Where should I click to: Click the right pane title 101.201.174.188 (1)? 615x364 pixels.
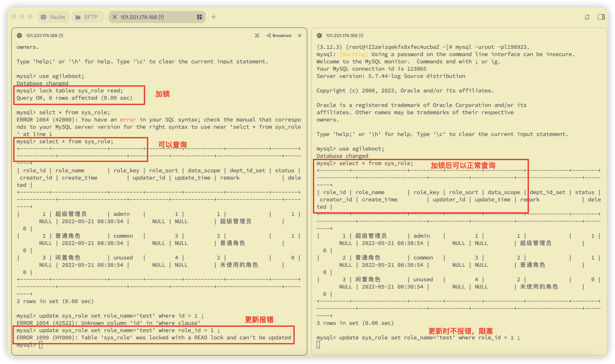click(345, 36)
